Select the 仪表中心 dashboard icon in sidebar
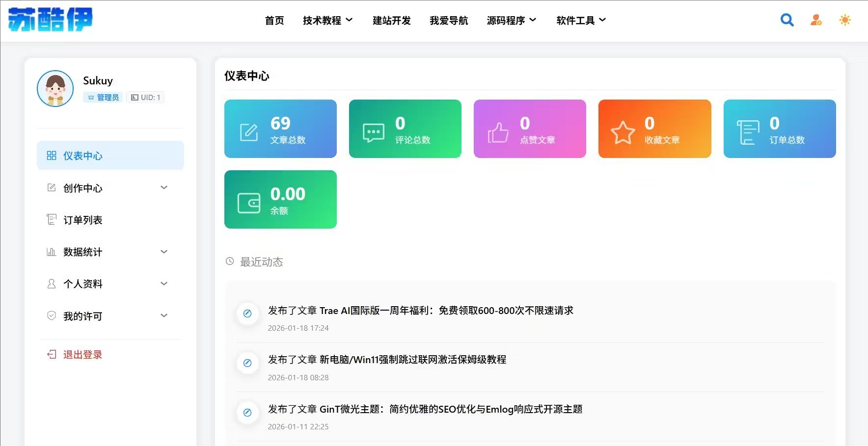This screenshot has width=868, height=446. 51,156
